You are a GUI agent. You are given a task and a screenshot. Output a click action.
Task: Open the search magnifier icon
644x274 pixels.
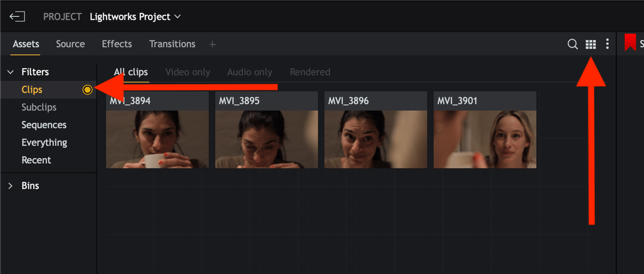click(x=572, y=44)
